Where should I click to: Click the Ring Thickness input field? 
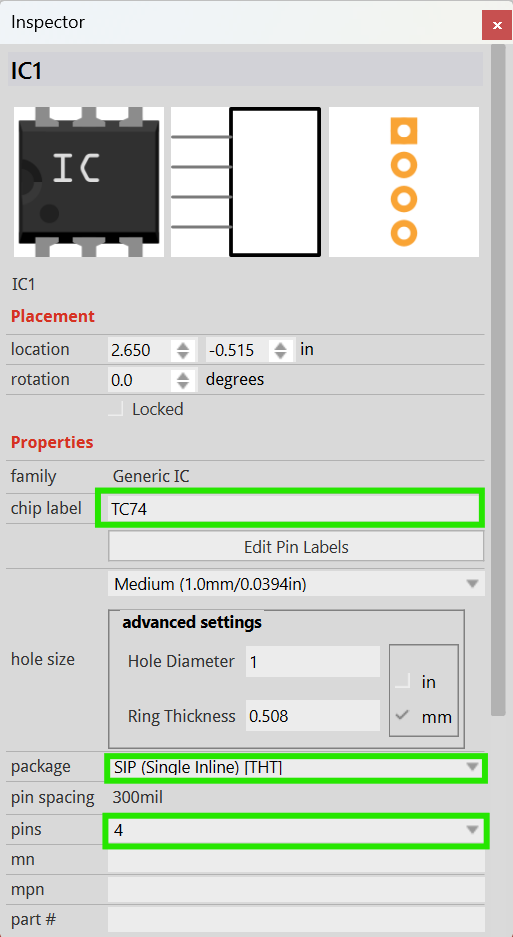point(313,715)
